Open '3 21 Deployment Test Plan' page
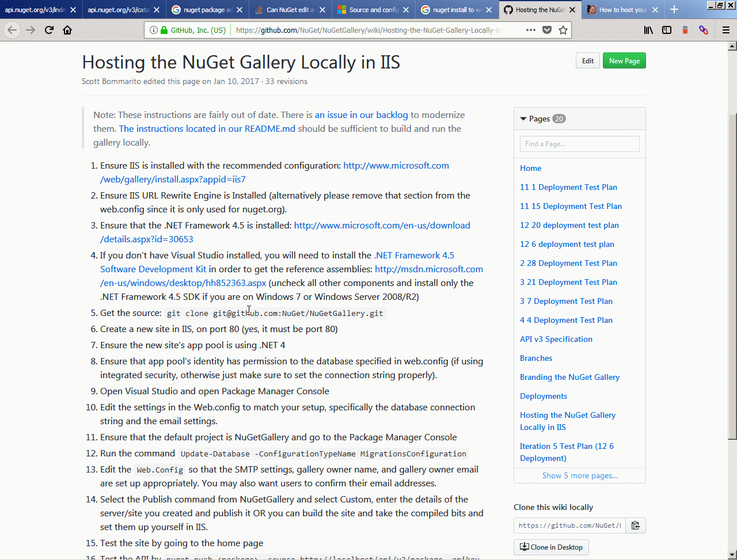The image size is (737, 560). (x=568, y=282)
